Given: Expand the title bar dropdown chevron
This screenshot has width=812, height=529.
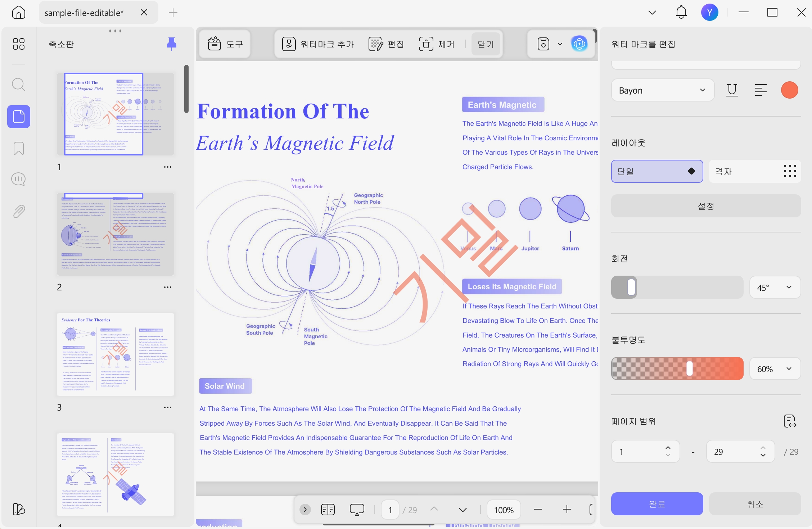Looking at the screenshot, I should pyautogui.click(x=652, y=13).
